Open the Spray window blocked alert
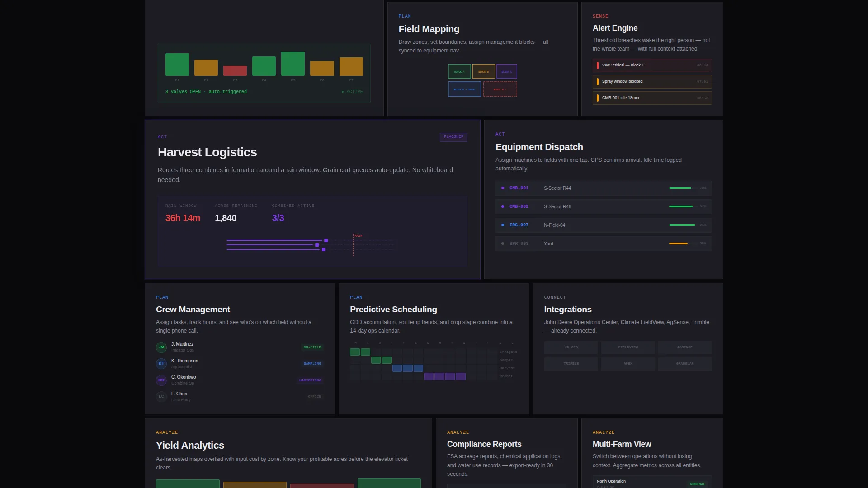 click(652, 82)
